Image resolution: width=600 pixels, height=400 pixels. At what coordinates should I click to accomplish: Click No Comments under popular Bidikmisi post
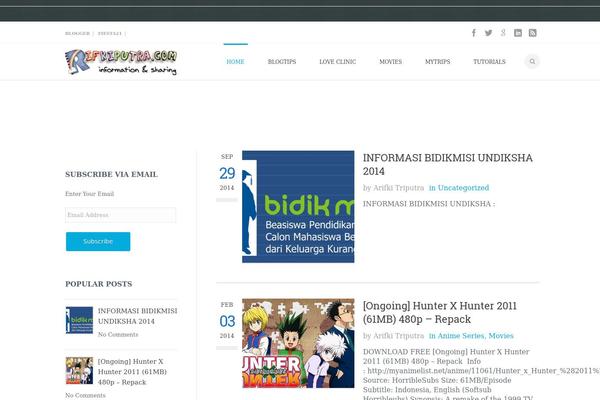pos(118,335)
